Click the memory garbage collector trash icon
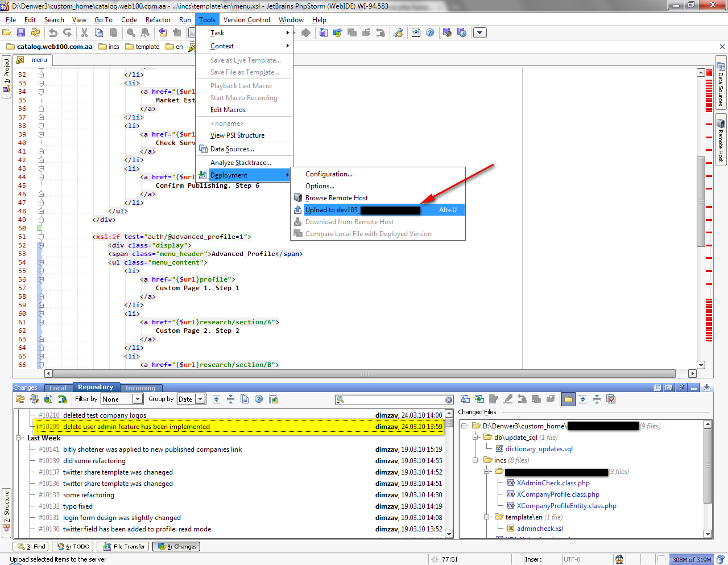The image size is (728, 565). pyautogui.click(x=721, y=559)
